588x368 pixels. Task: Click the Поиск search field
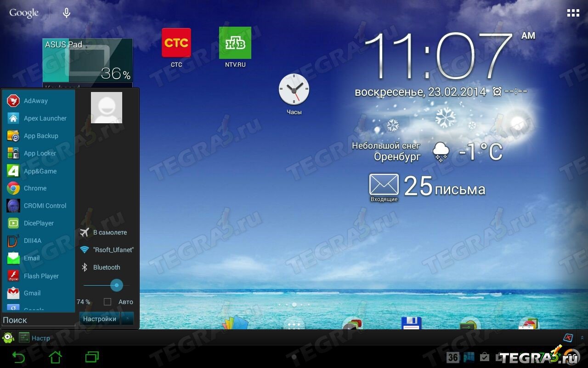[38, 320]
